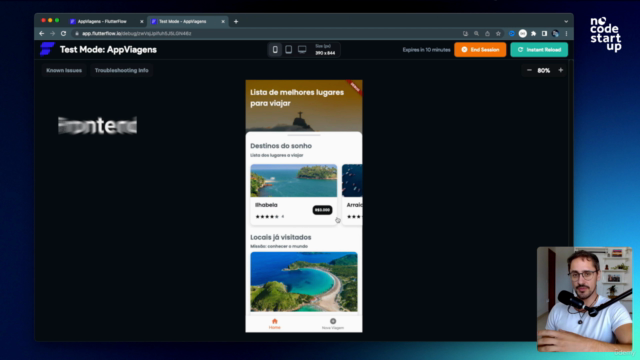Image resolution: width=640 pixels, height=360 pixels.
Task: Open the browser extensions puzzle icon
Action: coord(533,33)
